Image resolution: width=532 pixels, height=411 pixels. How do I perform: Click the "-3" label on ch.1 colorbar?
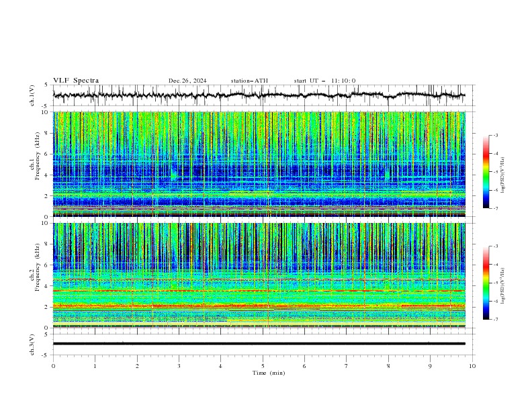(495, 135)
